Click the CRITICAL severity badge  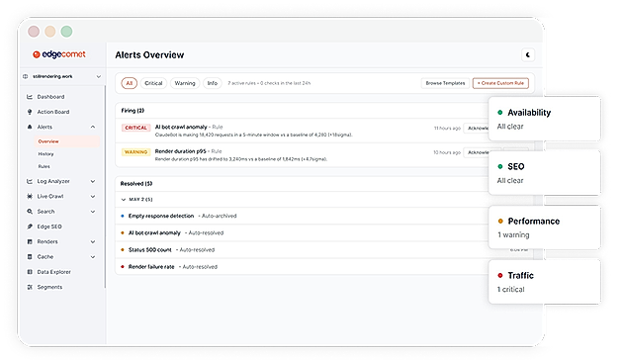[x=135, y=128]
